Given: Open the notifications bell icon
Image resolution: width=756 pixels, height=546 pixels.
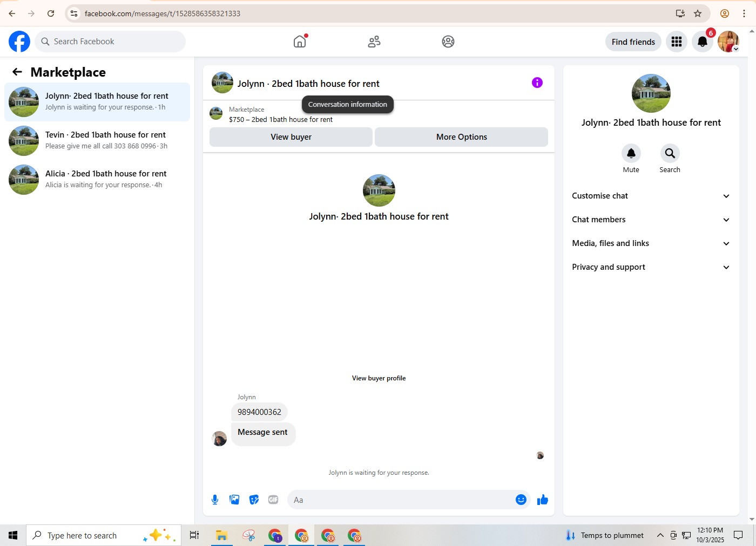Looking at the screenshot, I should tap(703, 42).
